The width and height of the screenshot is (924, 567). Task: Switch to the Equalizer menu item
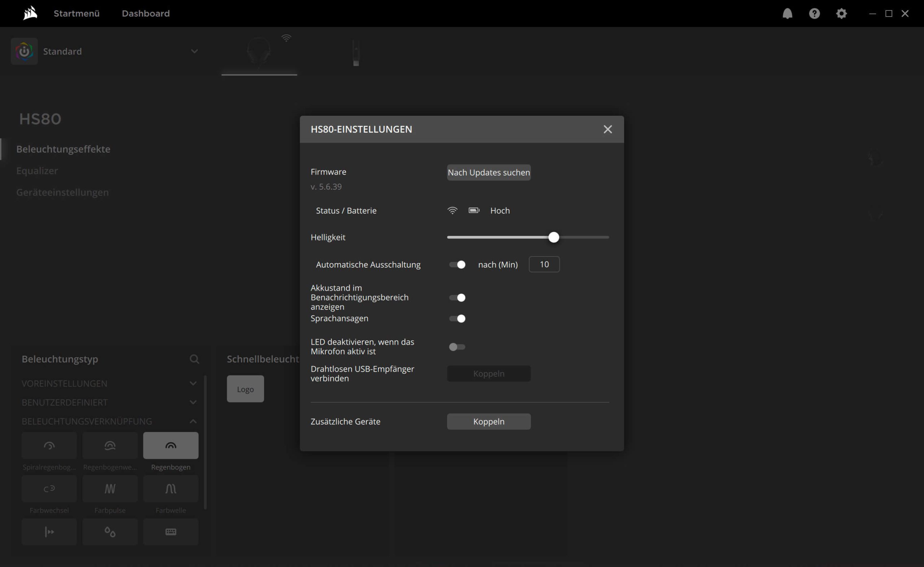37,171
